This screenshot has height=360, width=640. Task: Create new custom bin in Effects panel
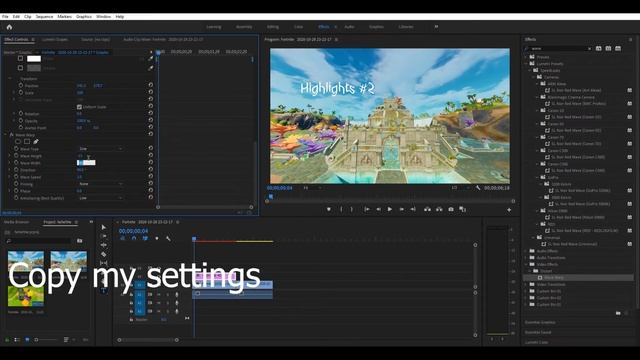point(618,313)
